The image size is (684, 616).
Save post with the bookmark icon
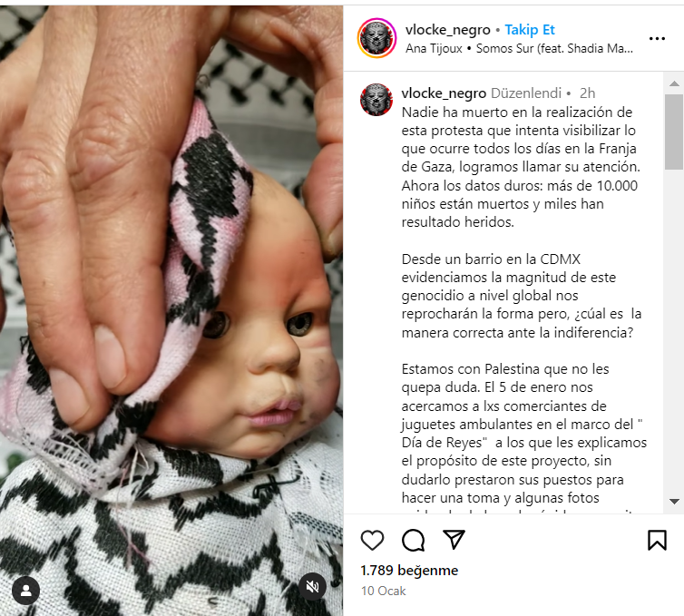click(657, 540)
